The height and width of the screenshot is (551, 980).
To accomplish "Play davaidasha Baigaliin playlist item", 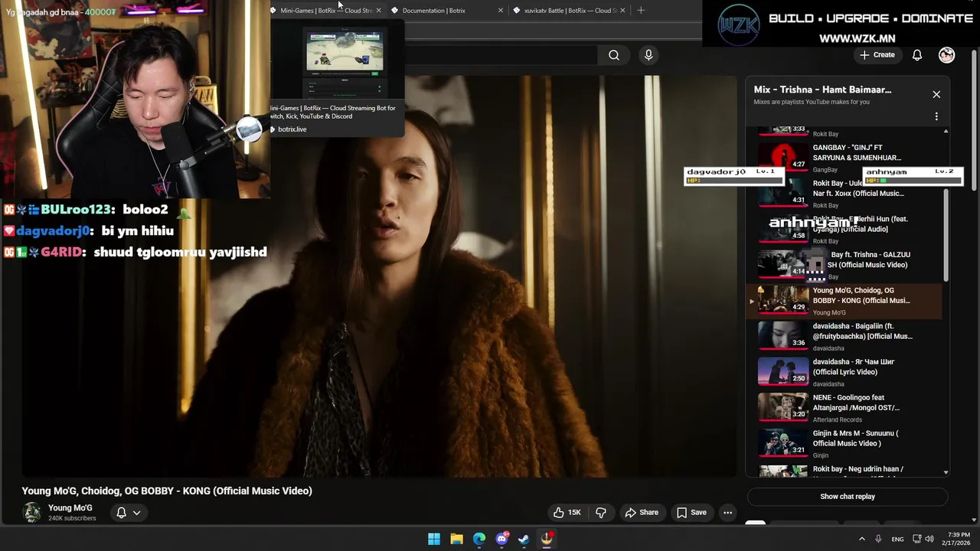I will pyautogui.click(x=845, y=337).
